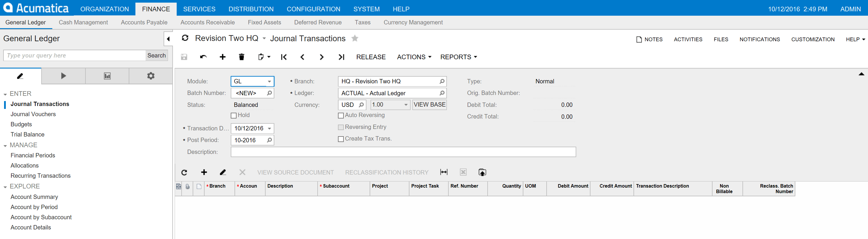This screenshot has width=868, height=239.
Task: Open Account Summary link
Action: (x=34, y=197)
